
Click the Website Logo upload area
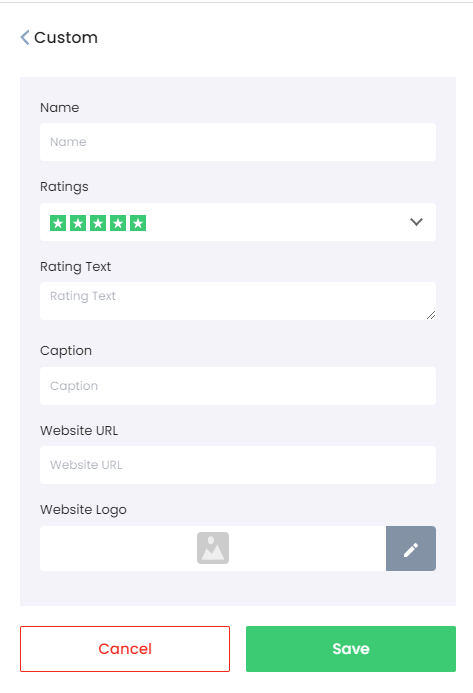click(x=213, y=548)
